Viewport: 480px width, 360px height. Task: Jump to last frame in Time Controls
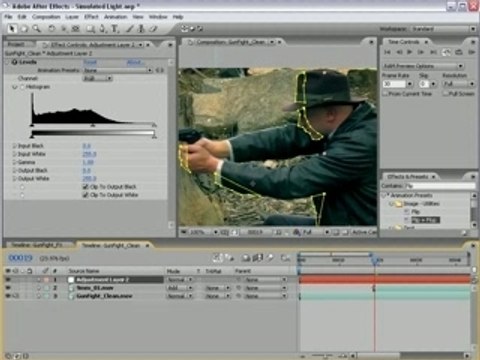pos(433,52)
